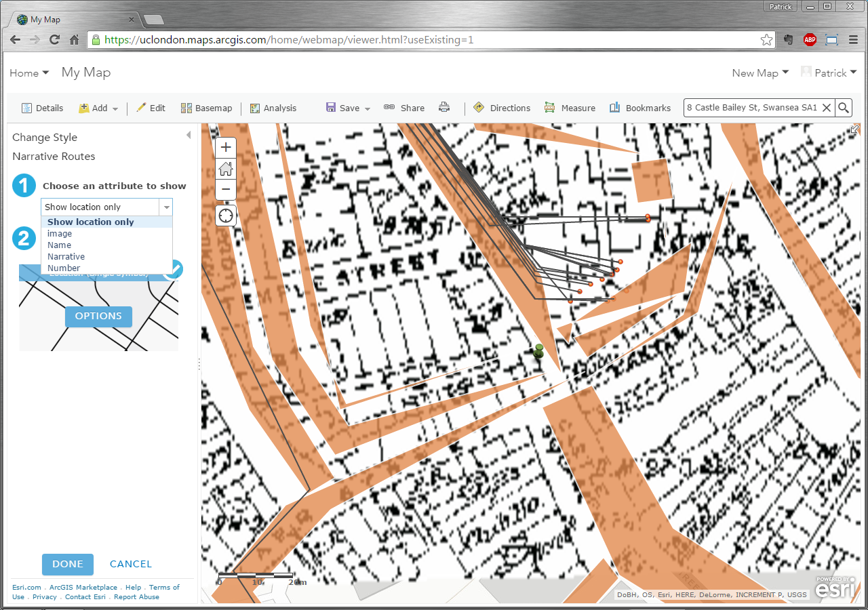Choose 'Name' attribute option

(x=59, y=245)
